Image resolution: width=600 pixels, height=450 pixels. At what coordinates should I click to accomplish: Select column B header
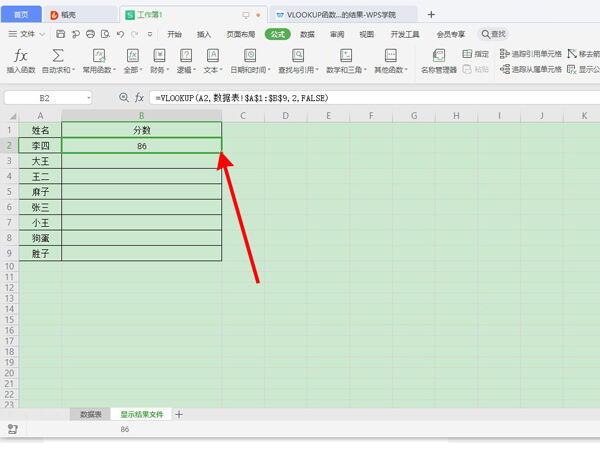[x=142, y=116]
